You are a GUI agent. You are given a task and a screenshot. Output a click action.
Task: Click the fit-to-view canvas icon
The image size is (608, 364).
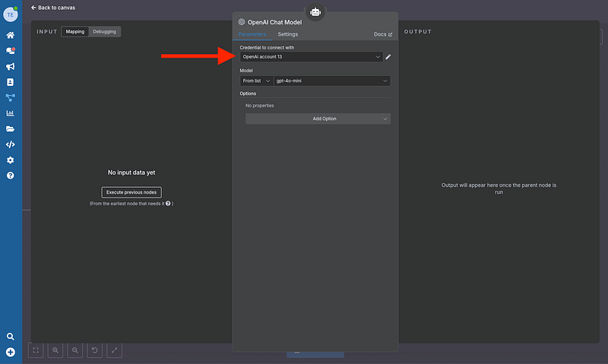click(36, 350)
